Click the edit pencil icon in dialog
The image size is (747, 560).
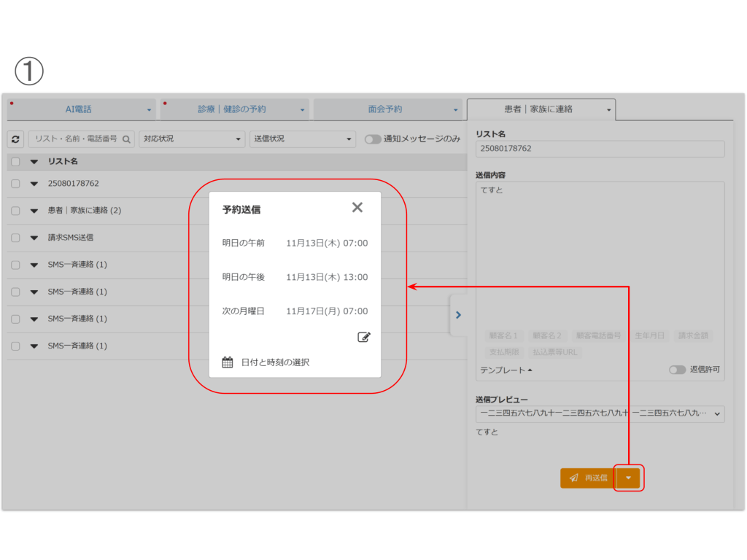364,337
